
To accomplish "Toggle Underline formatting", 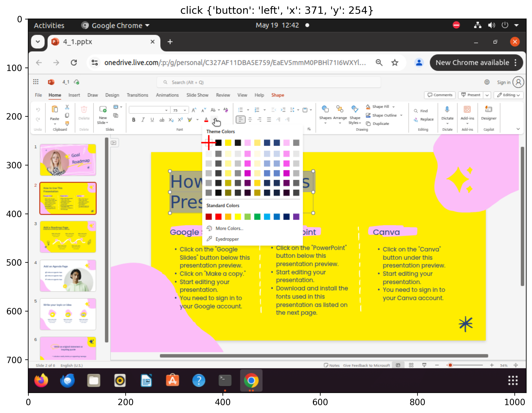I will tap(152, 120).
